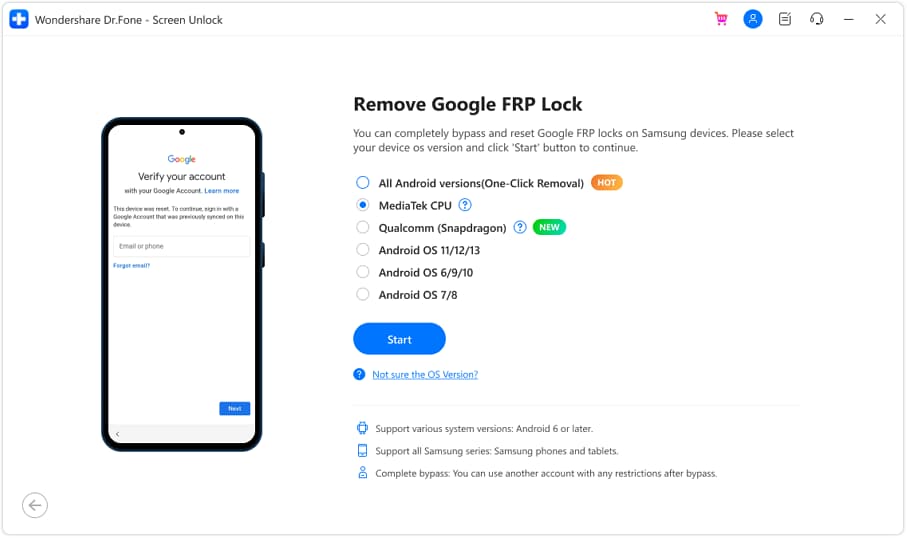The height and width of the screenshot is (538, 907).
Task: Select All Android versions One-Click Removal option
Action: pyautogui.click(x=363, y=183)
